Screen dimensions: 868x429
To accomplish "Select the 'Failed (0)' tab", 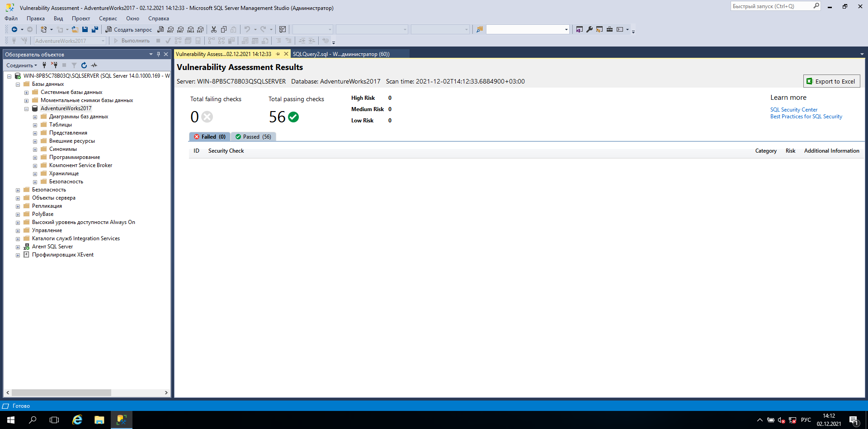I will tap(210, 137).
